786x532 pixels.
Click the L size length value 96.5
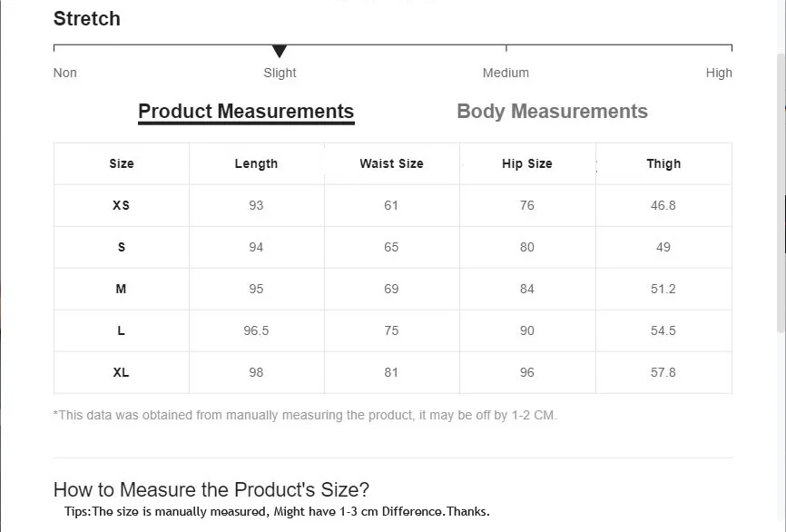[256, 330]
